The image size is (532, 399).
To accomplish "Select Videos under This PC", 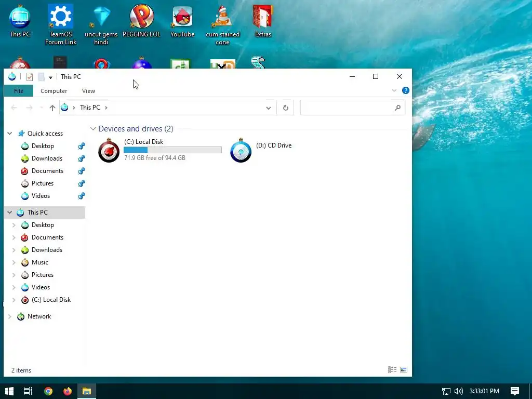I will [41, 287].
